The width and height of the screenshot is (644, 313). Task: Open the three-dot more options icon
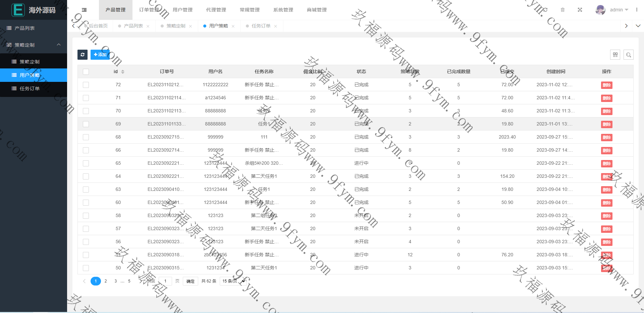pyautogui.click(x=636, y=10)
